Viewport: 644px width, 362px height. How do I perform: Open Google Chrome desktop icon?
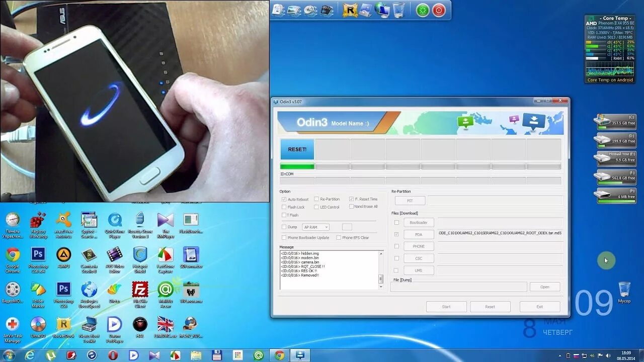(13, 260)
